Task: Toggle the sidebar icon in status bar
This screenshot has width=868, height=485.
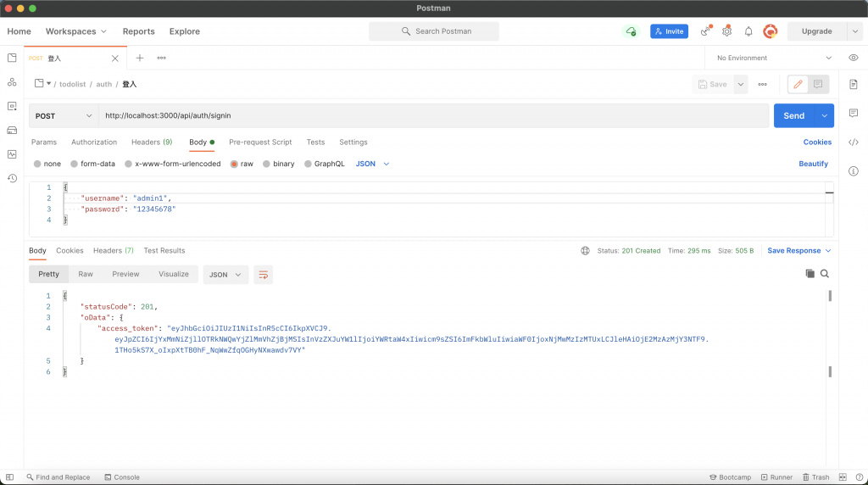Action: click(x=9, y=477)
